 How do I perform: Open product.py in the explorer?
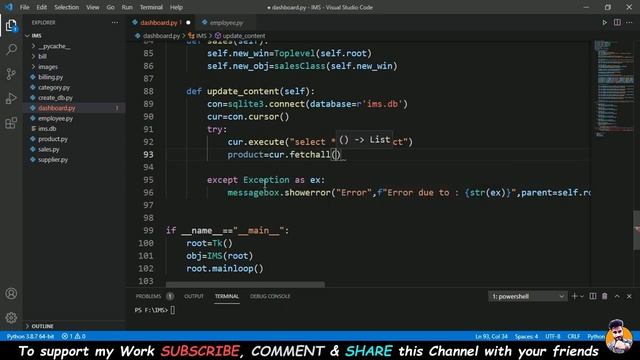coord(53,139)
